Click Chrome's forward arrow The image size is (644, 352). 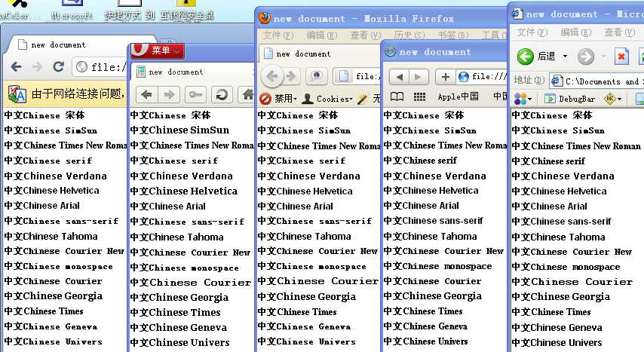tap(37, 66)
